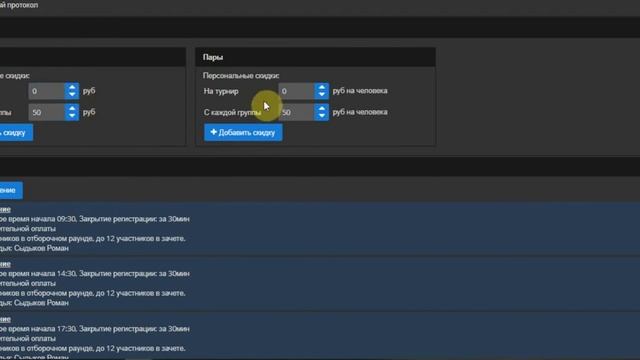The image size is (640, 360).
Task: Open the link heading the 09:30 block
Action: 5,209
